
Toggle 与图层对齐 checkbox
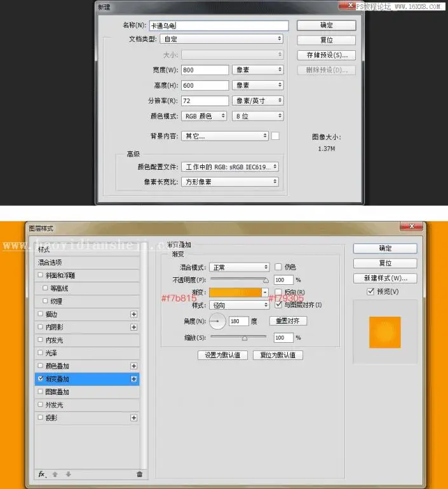tap(278, 305)
